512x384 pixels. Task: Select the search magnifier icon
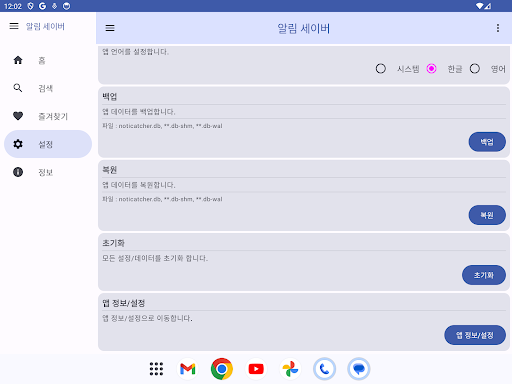pyautogui.click(x=18, y=88)
